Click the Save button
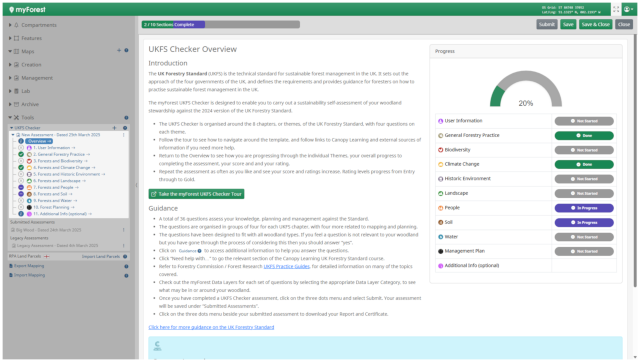Image resolution: width=640 pixels, height=362 pixels. (568, 24)
